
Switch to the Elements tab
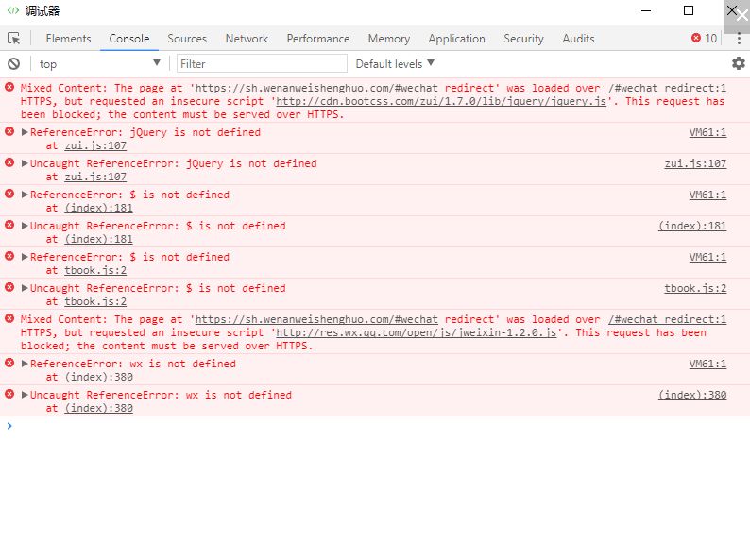(x=68, y=39)
